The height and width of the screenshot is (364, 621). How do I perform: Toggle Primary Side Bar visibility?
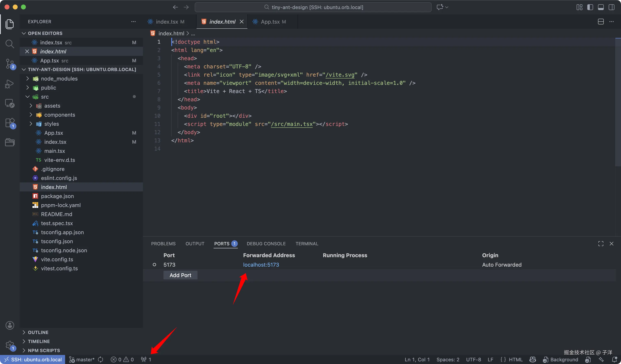[x=590, y=7]
